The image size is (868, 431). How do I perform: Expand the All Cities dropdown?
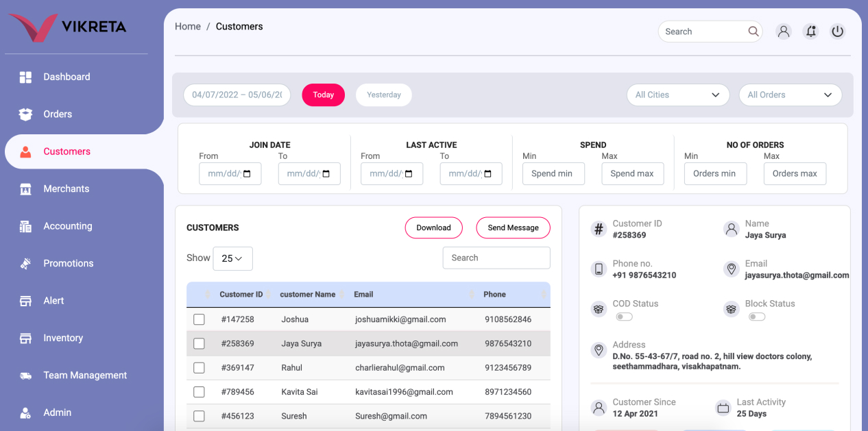pyautogui.click(x=677, y=95)
